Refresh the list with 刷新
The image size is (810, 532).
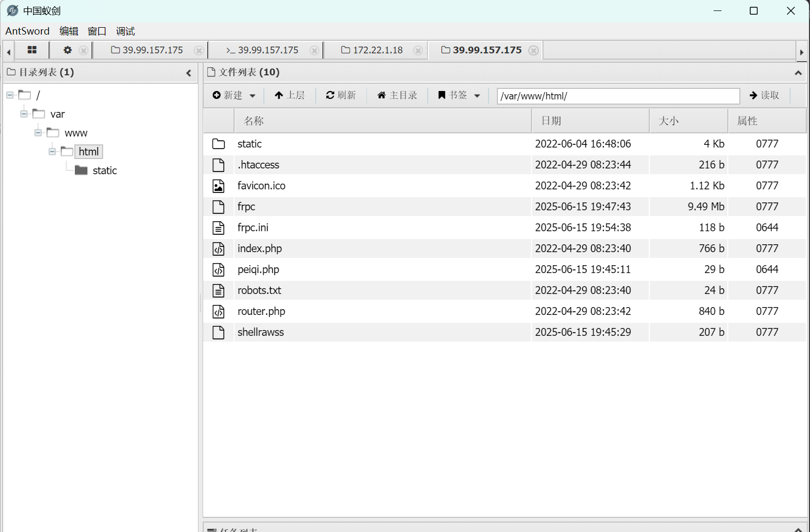341,95
